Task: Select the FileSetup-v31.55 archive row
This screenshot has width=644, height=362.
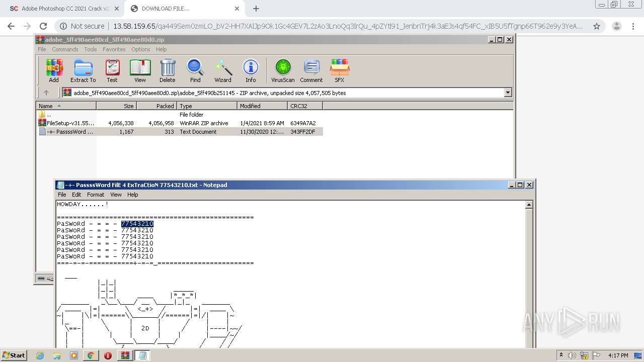Action: (180, 123)
